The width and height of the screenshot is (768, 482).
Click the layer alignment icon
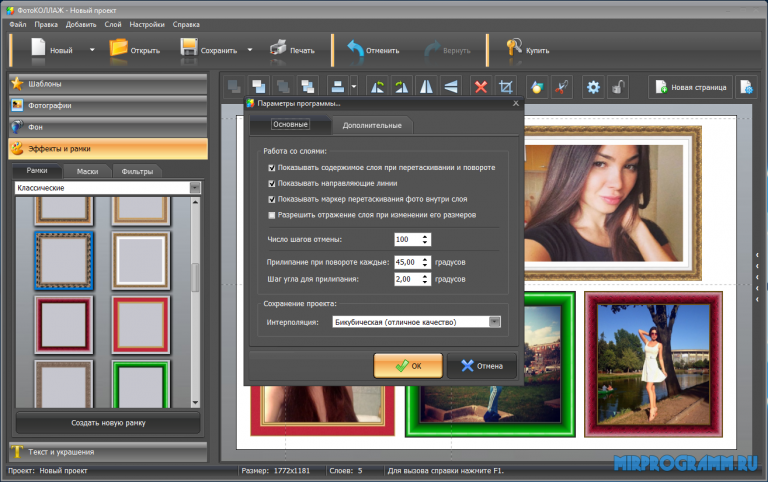337,87
